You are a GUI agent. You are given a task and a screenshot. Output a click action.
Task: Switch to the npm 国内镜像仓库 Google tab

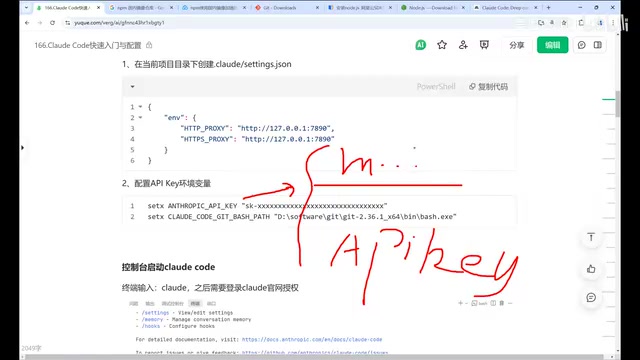[140, 8]
